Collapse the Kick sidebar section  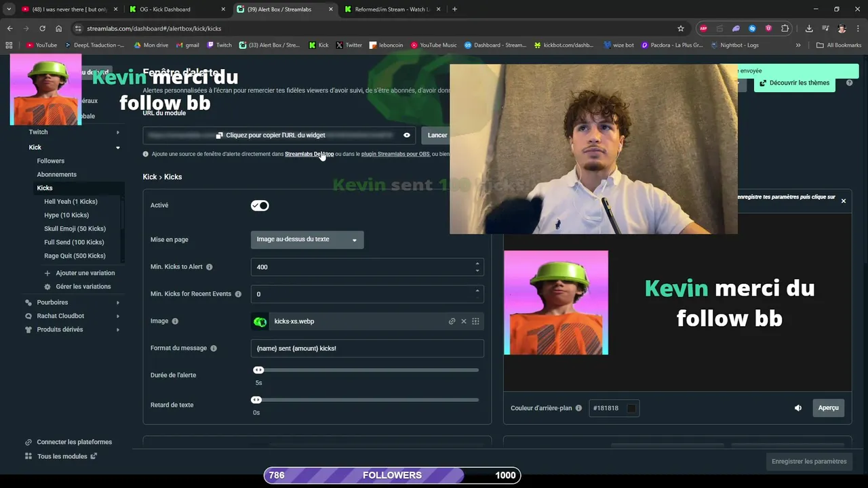pyautogui.click(x=118, y=147)
